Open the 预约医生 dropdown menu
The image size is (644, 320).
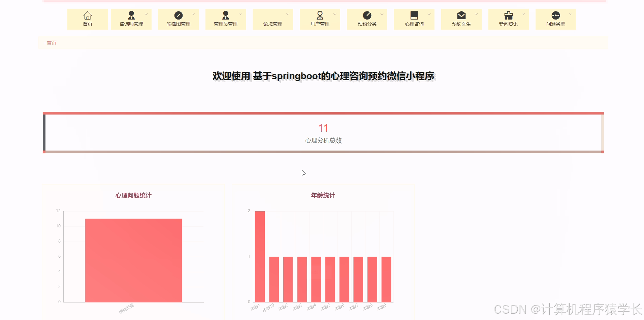(476, 14)
